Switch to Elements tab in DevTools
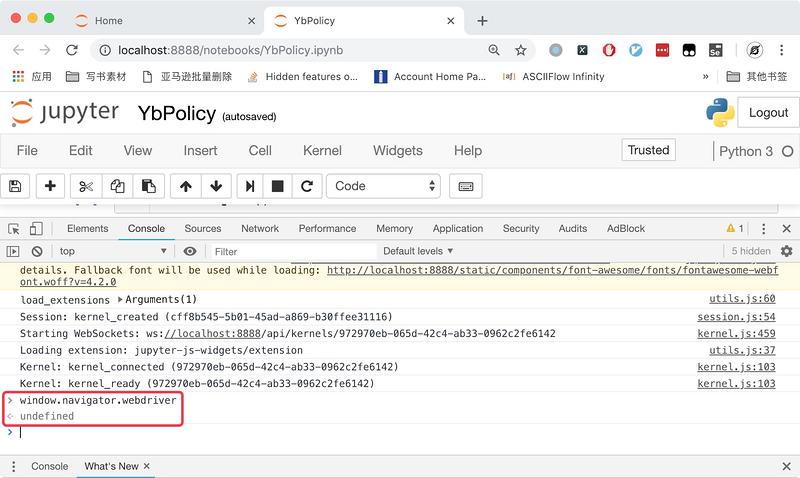The height and width of the screenshot is (478, 800). click(88, 229)
